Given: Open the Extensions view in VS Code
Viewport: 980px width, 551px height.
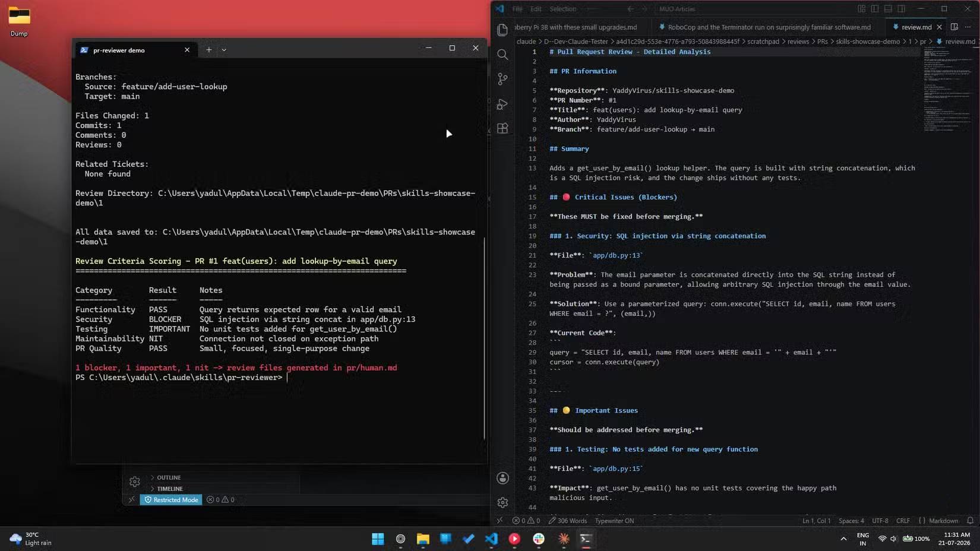Looking at the screenshot, I should point(502,128).
